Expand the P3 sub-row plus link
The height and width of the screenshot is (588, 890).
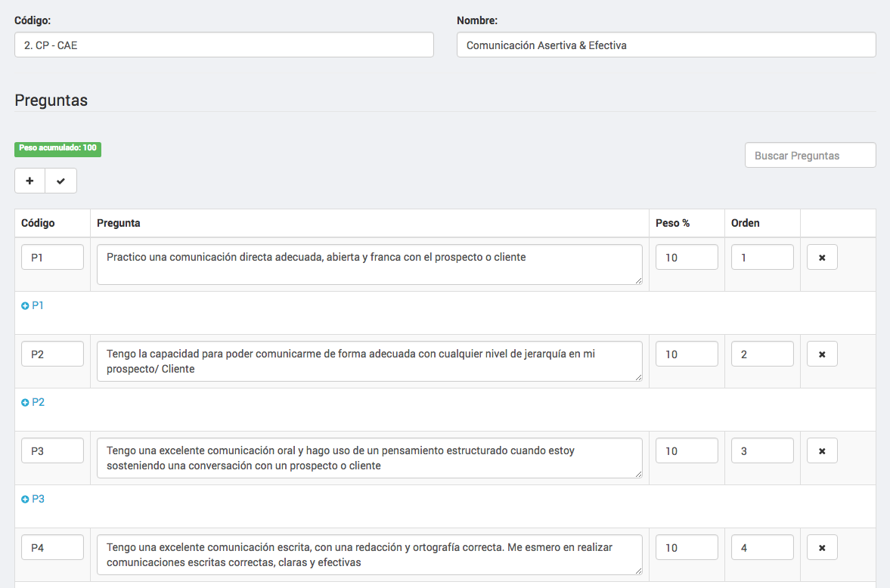(x=33, y=499)
